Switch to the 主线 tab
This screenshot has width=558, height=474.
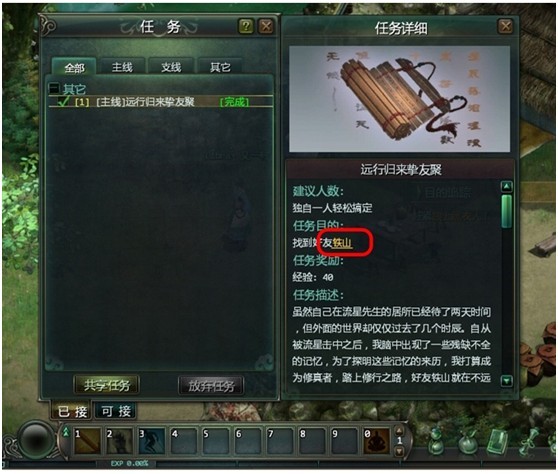coord(122,67)
